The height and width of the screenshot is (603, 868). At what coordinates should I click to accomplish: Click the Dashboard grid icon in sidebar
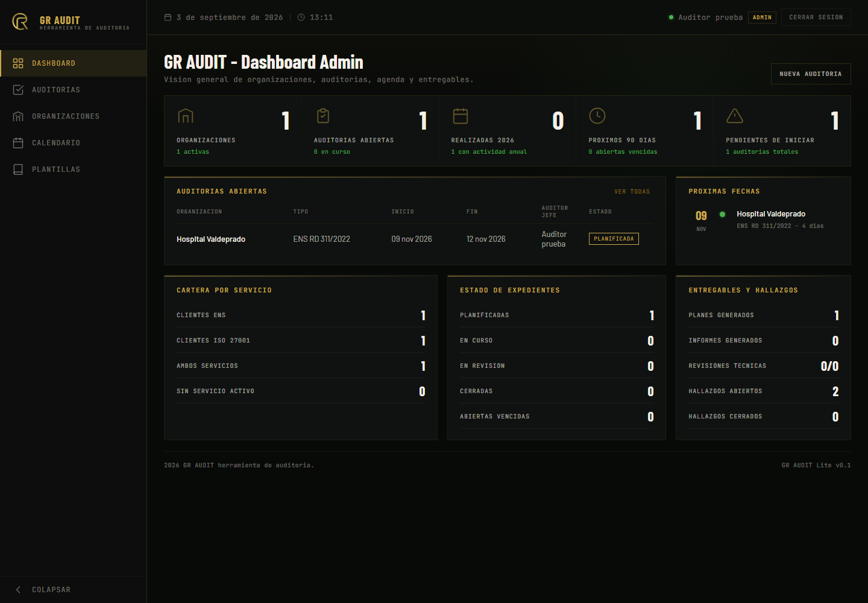(x=18, y=63)
